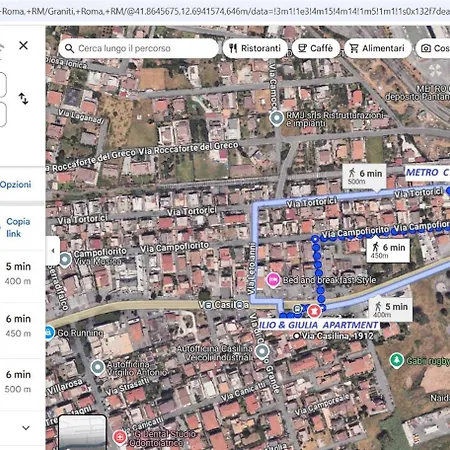Click the Go Running blue shop pin
The width and height of the screenshot is (450, 450).
pyautogui.click(x=49, y=332)
